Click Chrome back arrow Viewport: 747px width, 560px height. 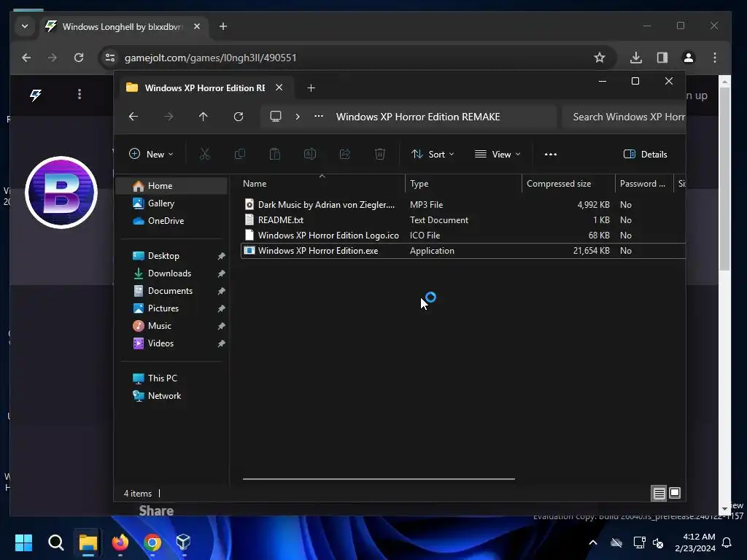(26, 58)
